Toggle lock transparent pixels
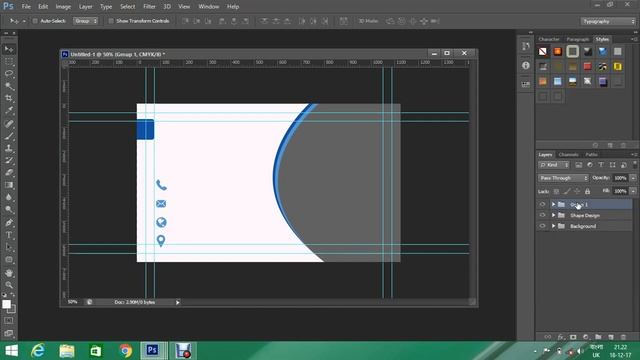 point(556,191)
